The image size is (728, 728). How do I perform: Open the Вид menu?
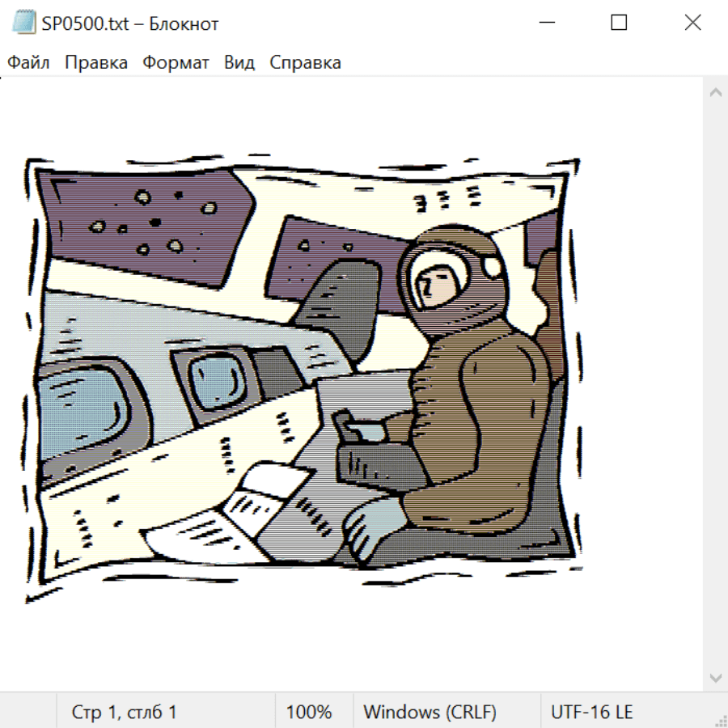239,63
